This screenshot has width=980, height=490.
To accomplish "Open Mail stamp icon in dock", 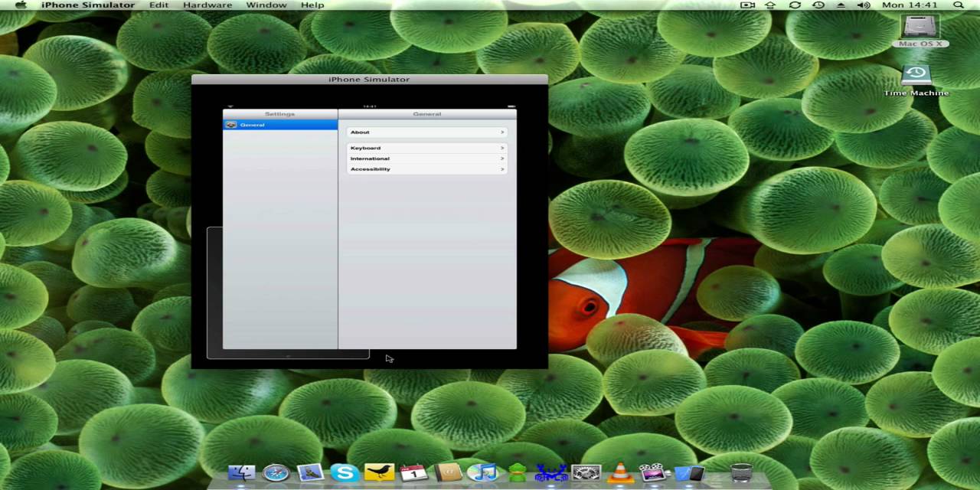I will [310, 472].
